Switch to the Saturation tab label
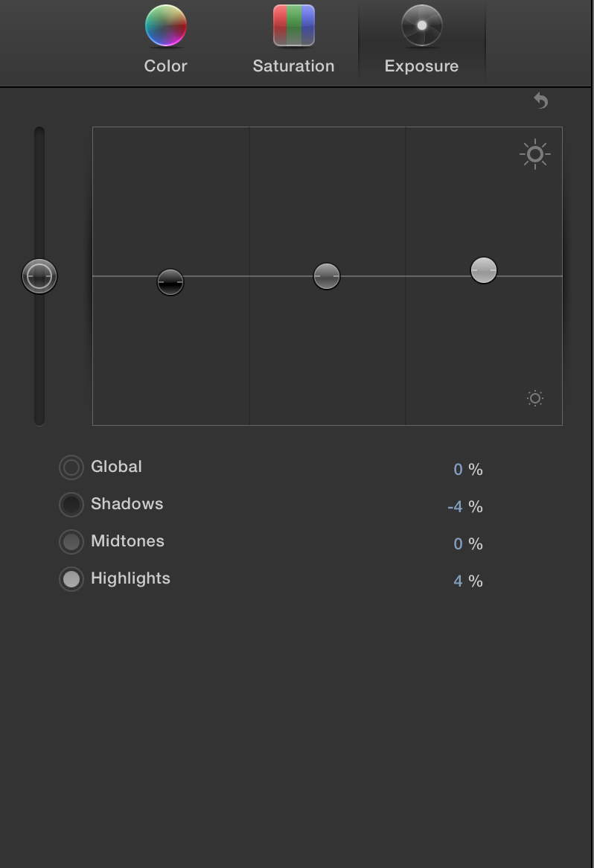 [x=293, y=66]
